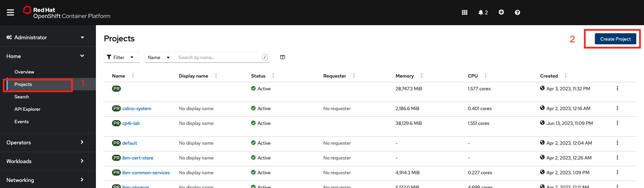The height and width of the screenshot is (188, 644).
Task: Open the Filter dropdown
Action: point(121,57)
